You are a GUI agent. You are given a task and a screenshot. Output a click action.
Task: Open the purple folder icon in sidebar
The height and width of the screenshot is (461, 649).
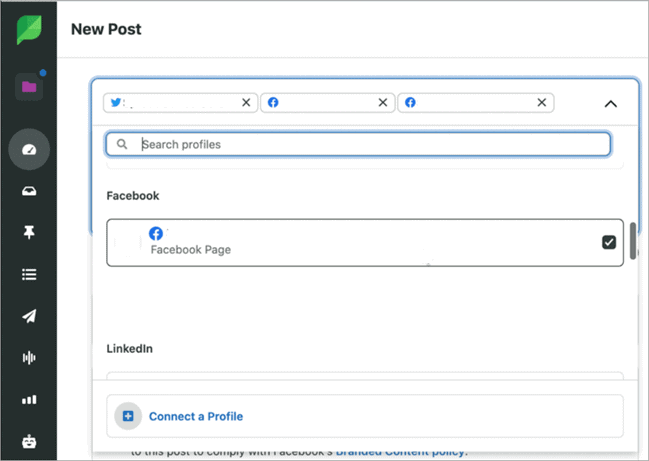[x=28, y=87]
